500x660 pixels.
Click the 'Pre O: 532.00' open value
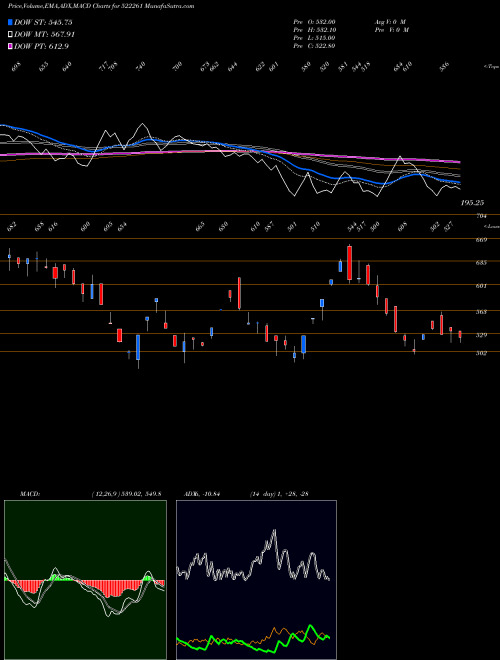click(x=314, y=22)
